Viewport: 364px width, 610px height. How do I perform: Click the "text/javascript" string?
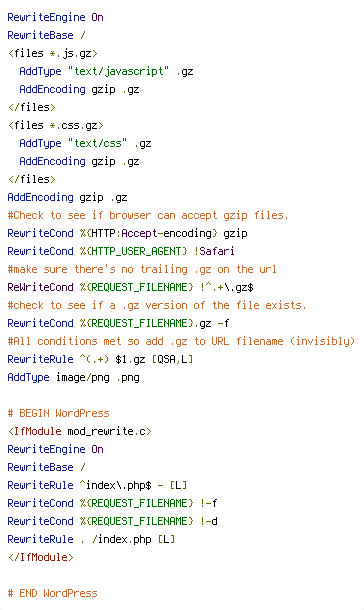coord(118,71)
